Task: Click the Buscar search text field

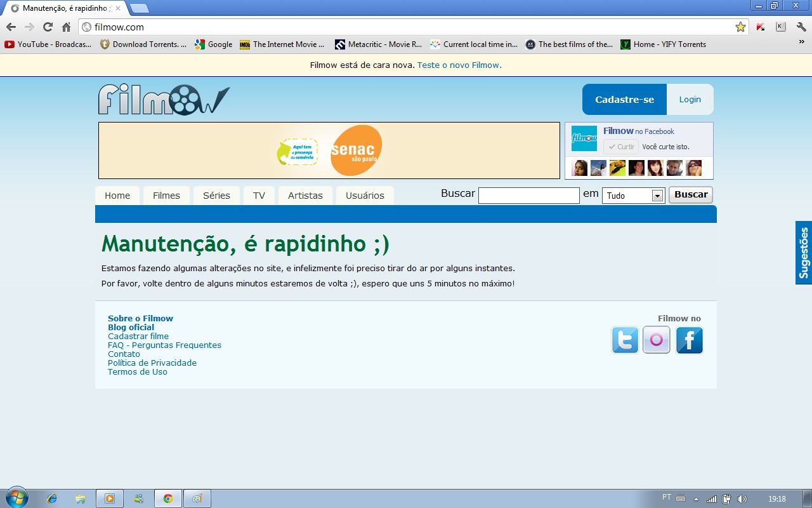Action: pos(529,196)
